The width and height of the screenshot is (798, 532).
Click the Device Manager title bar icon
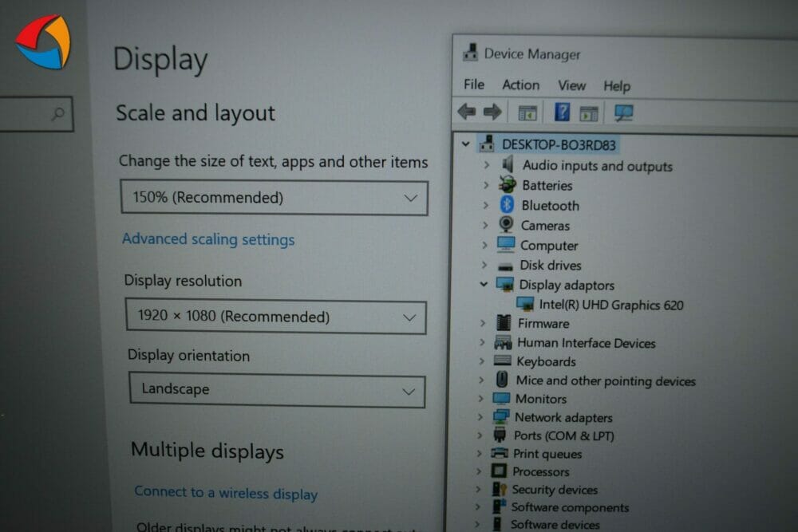pos(470,53)
